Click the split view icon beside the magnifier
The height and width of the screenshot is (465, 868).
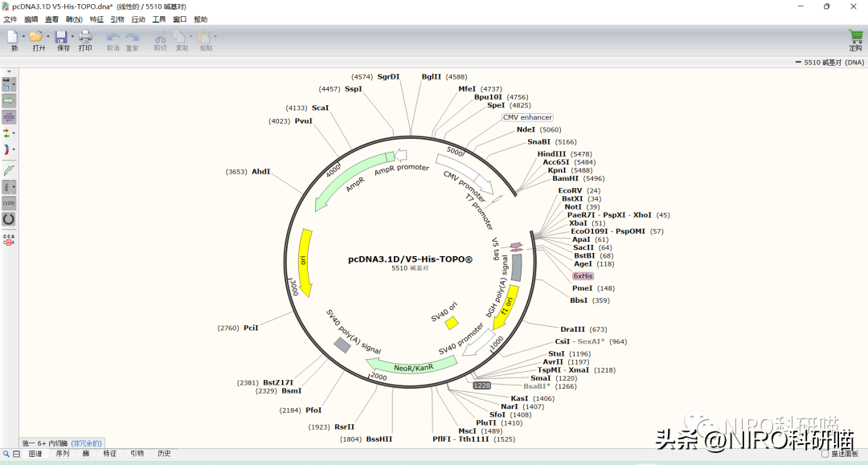coord(17,454)
